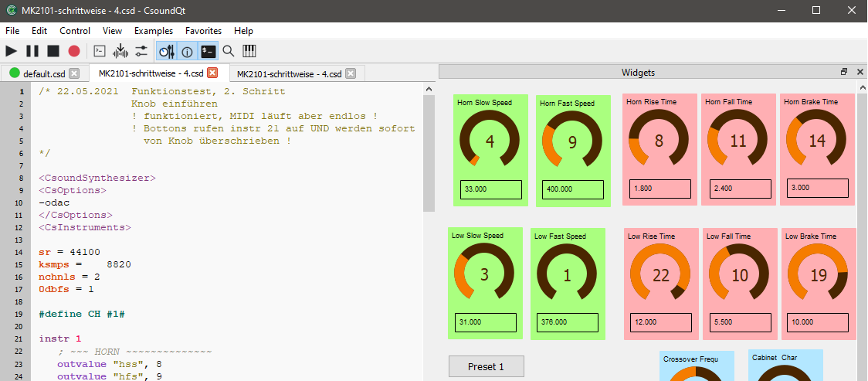868x381 pixels.
Task: Open the Edit menu
Action: point(39,31)
